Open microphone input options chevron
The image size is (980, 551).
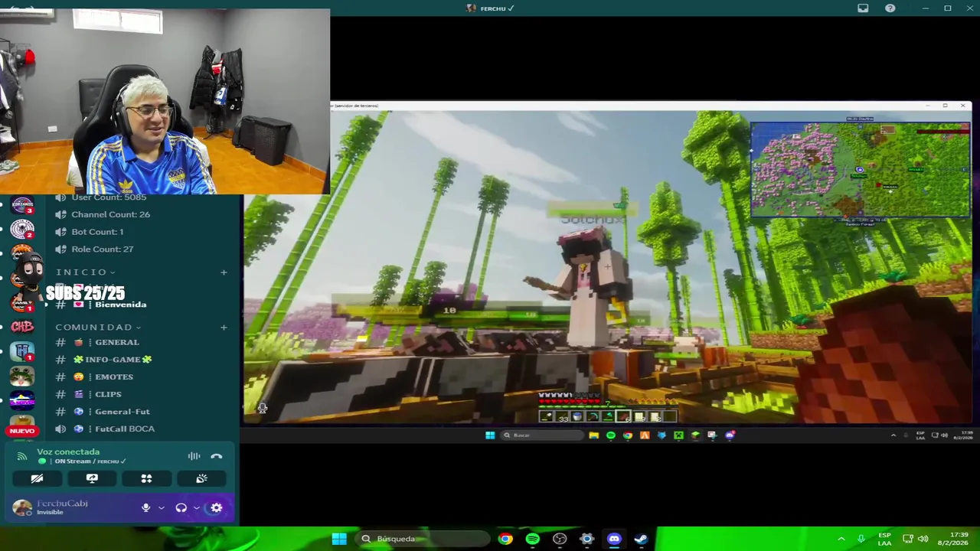click(161, 507)
